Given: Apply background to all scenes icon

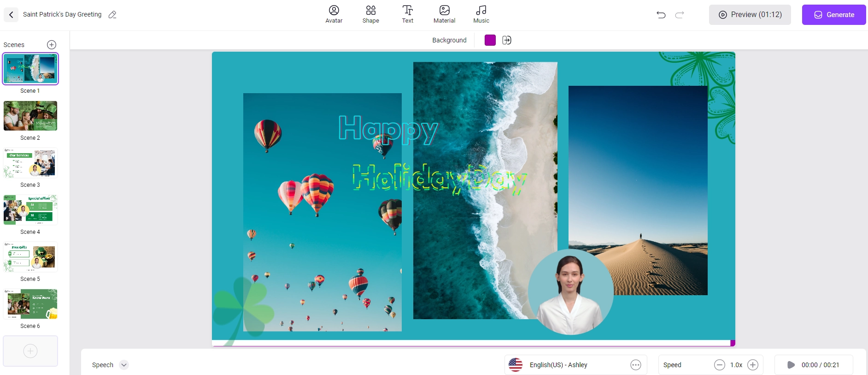Looking at the screenshot, I should 507,40.
